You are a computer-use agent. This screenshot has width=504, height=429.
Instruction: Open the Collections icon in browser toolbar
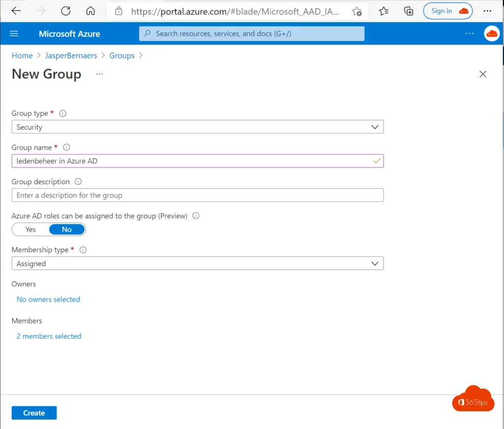(409, 11)
